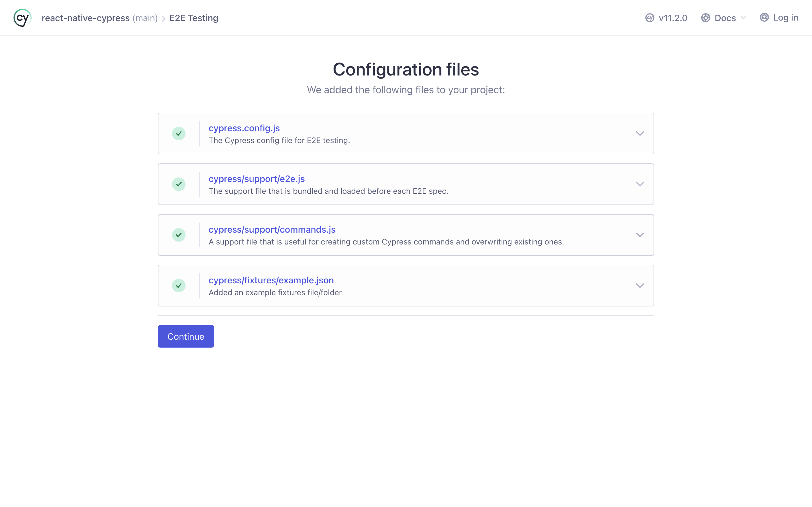Click the Docs lifebuoy icon

tap(705, 18)
